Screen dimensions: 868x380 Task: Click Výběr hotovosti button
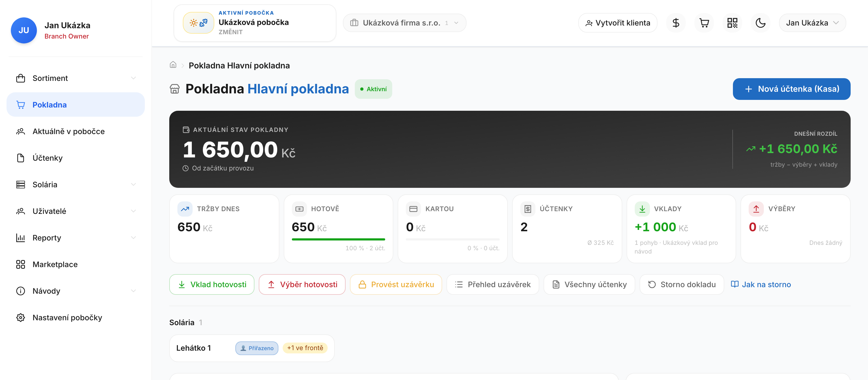[302, 284]
